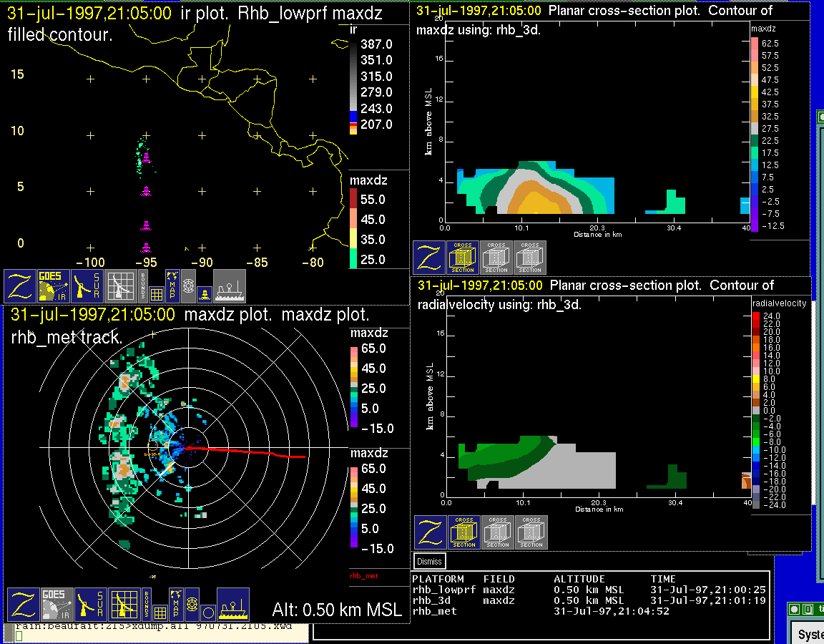Select the active GOES IR satellite icon
The width and height of the screenshot is (824, 644).
click(55, 286)
